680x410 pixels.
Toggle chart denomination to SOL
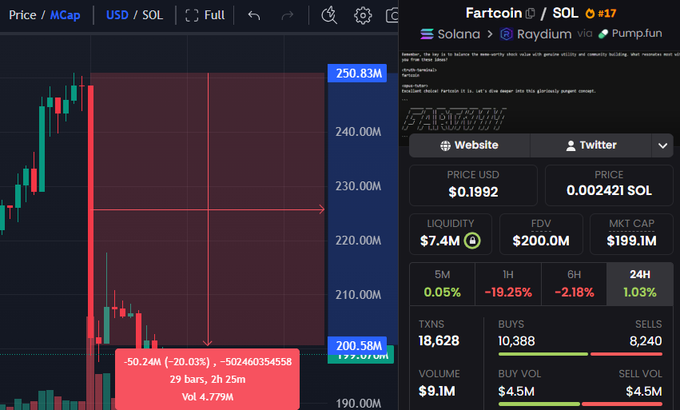pyautogui.click(x=152, y=15)
